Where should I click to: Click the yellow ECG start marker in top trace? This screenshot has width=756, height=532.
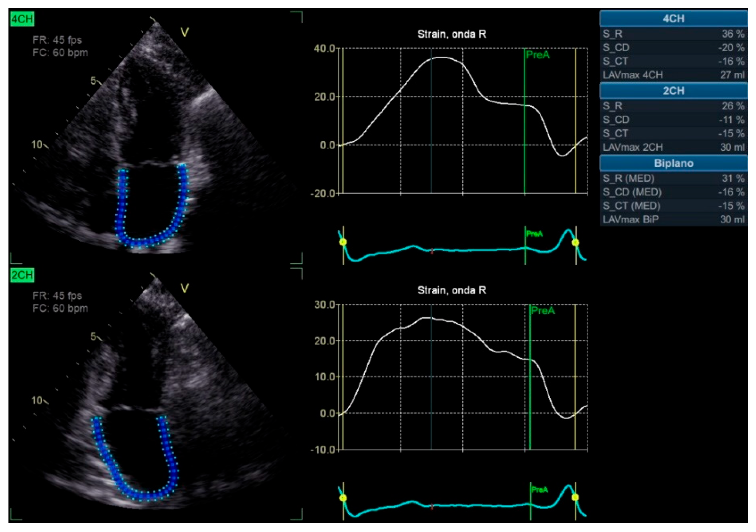pos(343,243)
